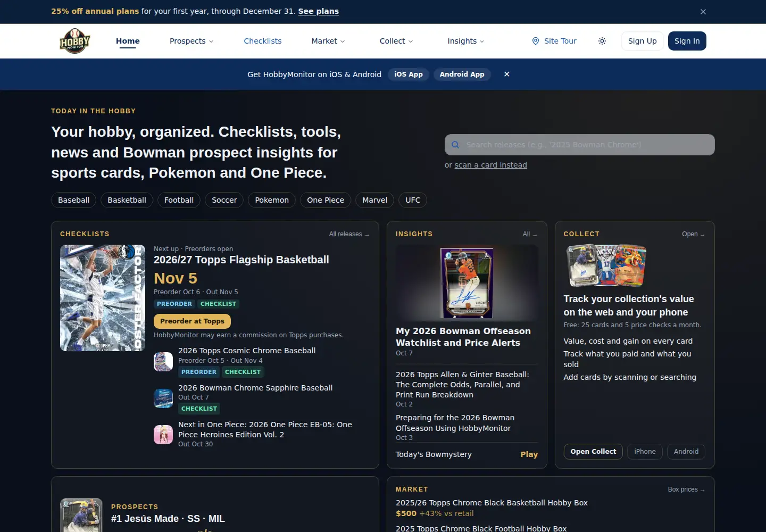Expand the Prospects dropdown menu

[191, 41]
